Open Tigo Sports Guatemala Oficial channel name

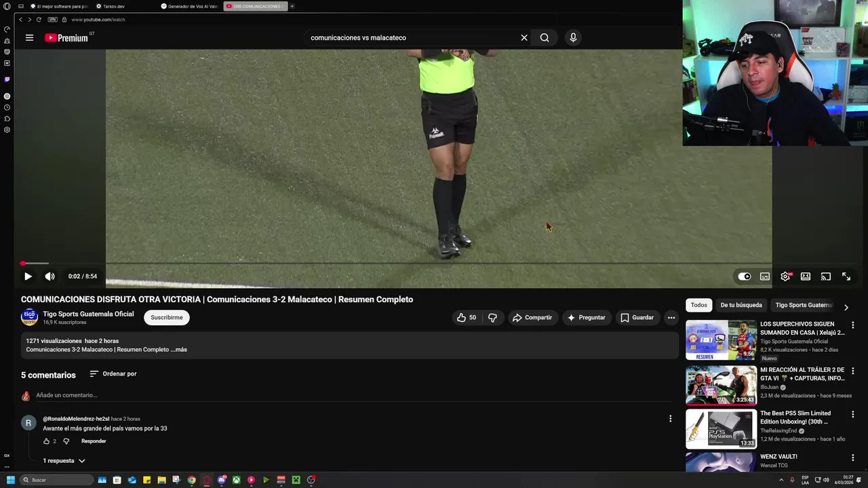88,314
